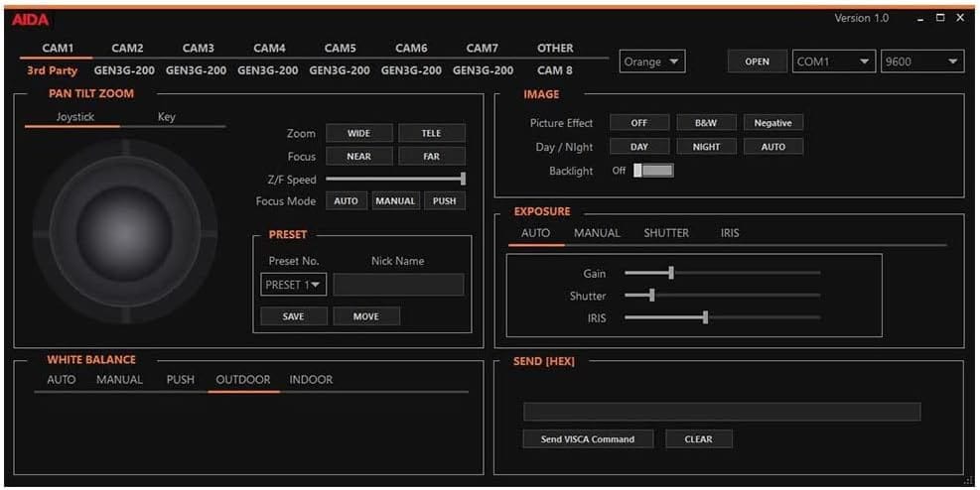Click the Z/F Speed slider

[395, 180]
